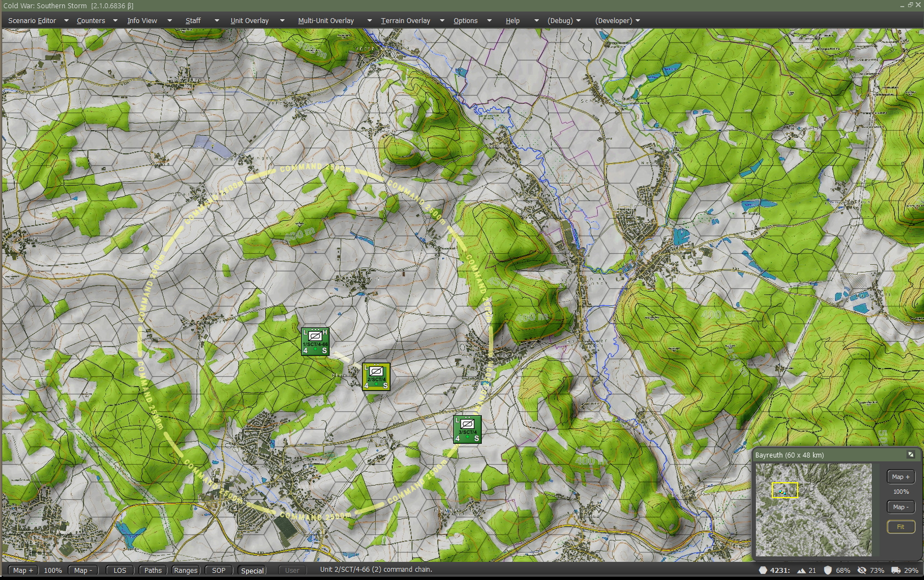Screen dimensions: 924x580
Task: Click the Fit button in mini-map panel
Action: pos(901,527)
